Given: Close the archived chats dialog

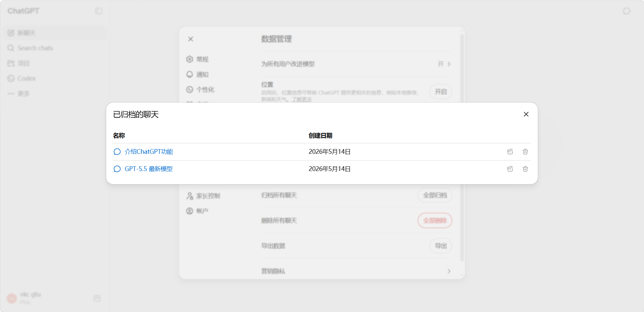Looking at the screenshot, I should click(526, 114).
